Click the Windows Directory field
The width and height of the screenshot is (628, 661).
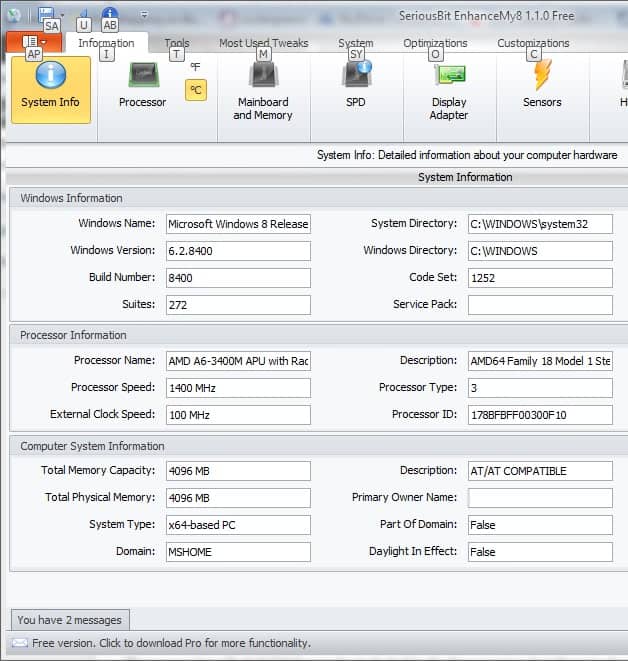point(540,251)
